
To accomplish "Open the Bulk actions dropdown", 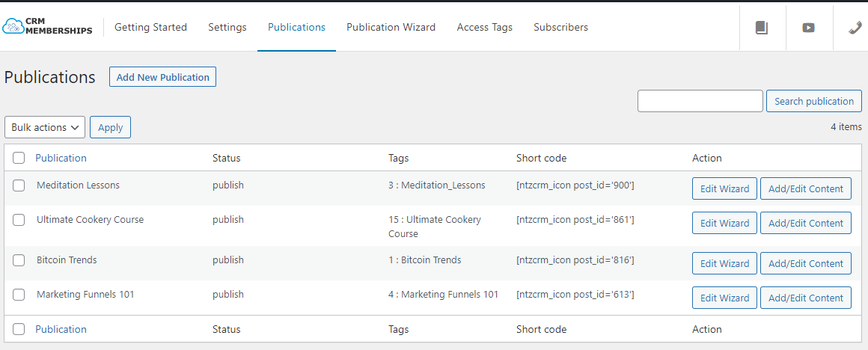I will click(x=45, y=127).
